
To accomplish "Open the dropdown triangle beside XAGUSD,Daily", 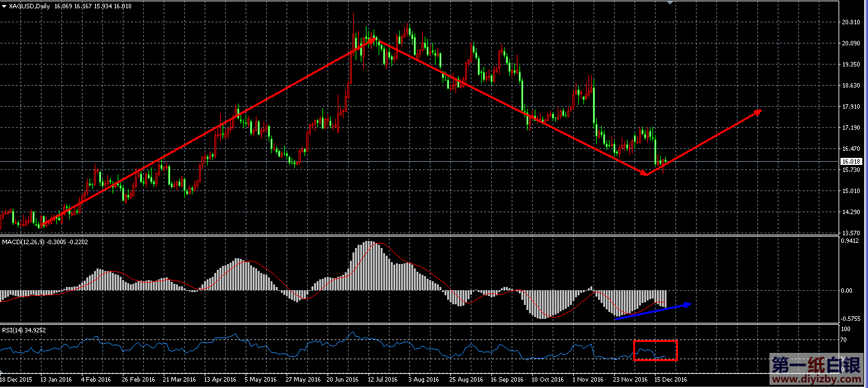I will point(4,6).
